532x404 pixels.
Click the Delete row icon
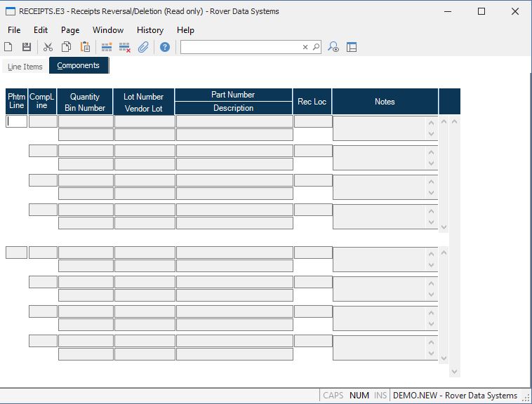click(x=125, y=47)
